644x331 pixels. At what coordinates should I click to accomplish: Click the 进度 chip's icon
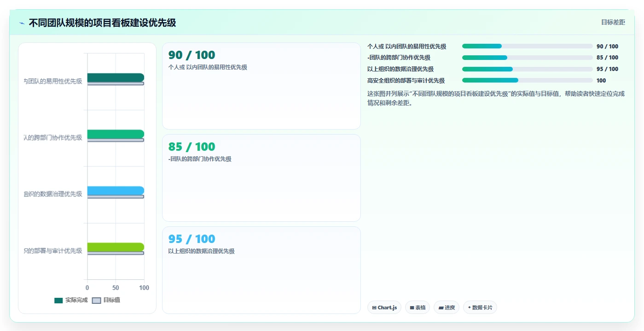pos(441,307)
